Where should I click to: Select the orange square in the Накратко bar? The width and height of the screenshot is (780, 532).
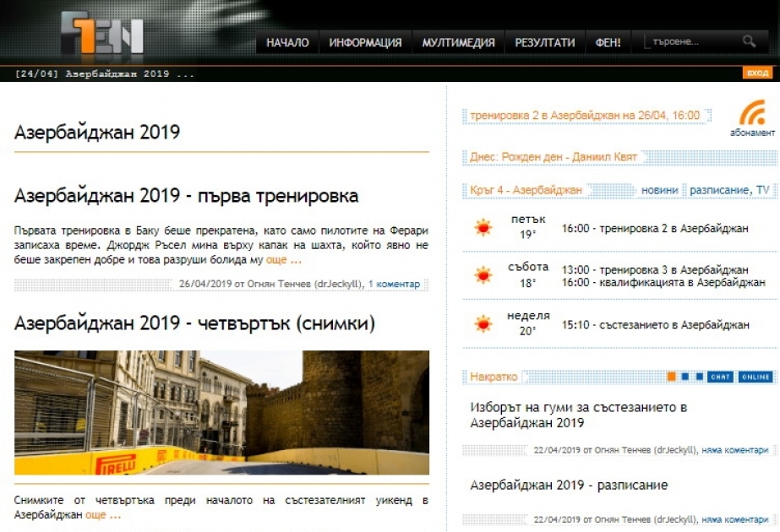[671, 377]
